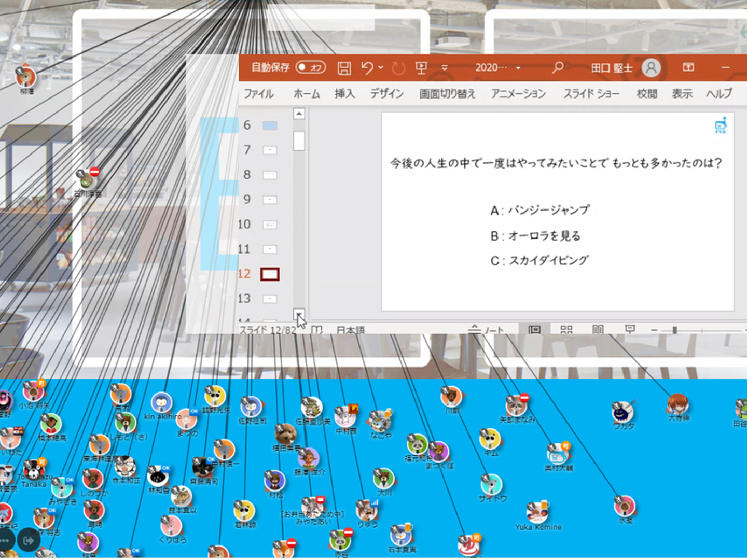This screenshot has width=747, height=560.
Task: Toggle the ノート notes pane button
Action: coord(486,329)
